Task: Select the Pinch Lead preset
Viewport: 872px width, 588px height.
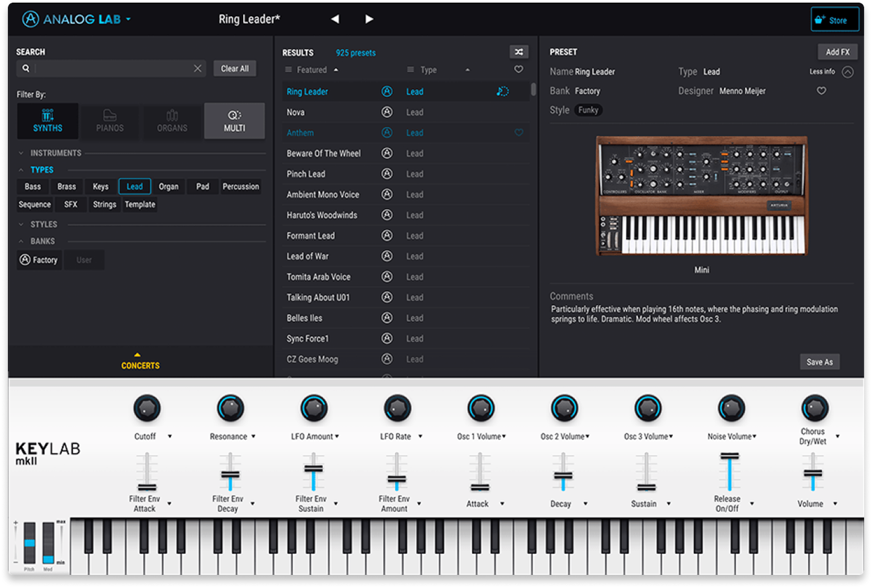Action: click(306, 174)
